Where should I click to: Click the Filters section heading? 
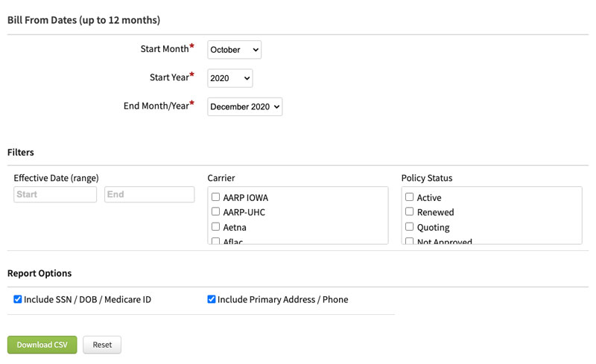point(21,152)
